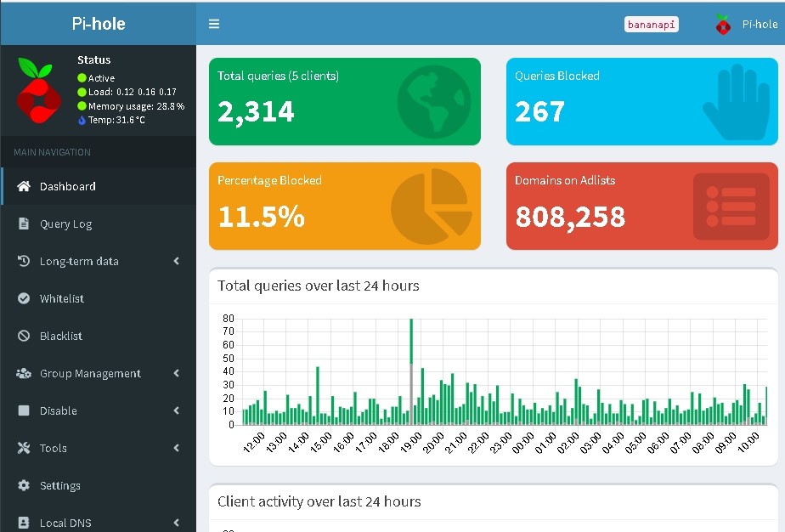Click the Pi-hole raspberry logo in sidebar
Image resolution: width=785 pixels, height=532 pixels.
tap(38, 91)
